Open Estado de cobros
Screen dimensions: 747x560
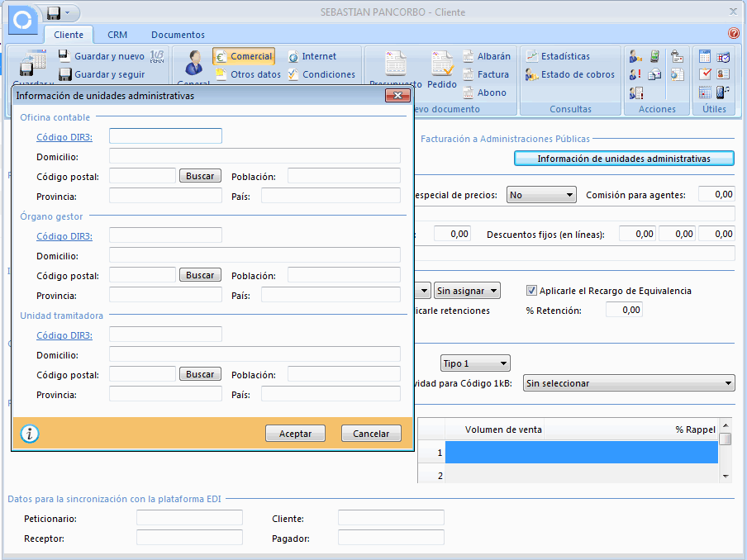click(x=570, y=74)
